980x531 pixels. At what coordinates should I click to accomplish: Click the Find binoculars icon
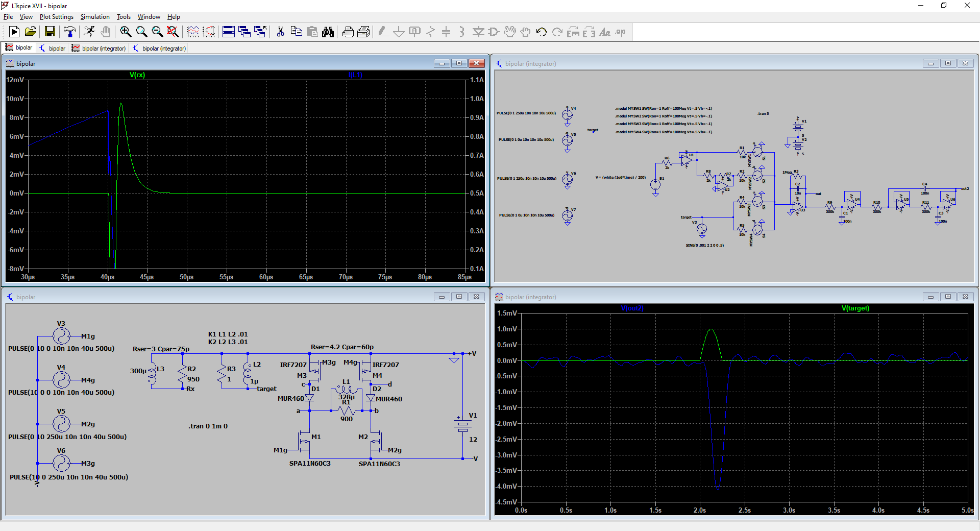pyautogui.click(x=328, y=32)
